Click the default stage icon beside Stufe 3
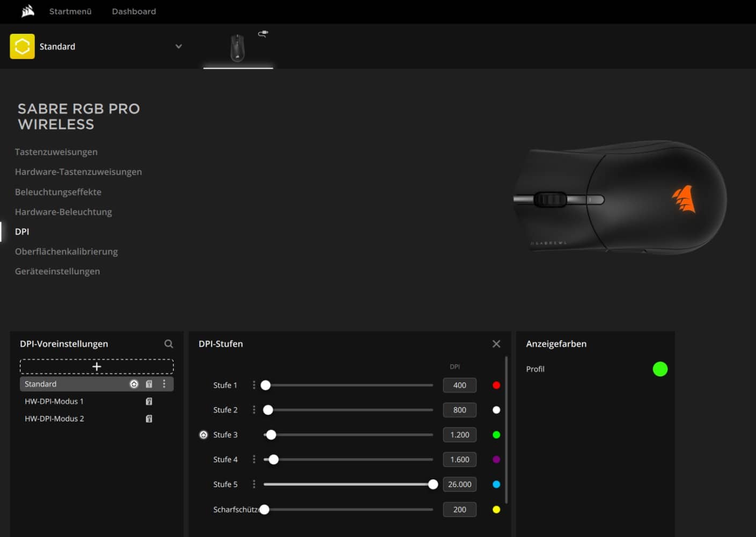This screenshot has width=756, height=537. click(x=203, y=435)
